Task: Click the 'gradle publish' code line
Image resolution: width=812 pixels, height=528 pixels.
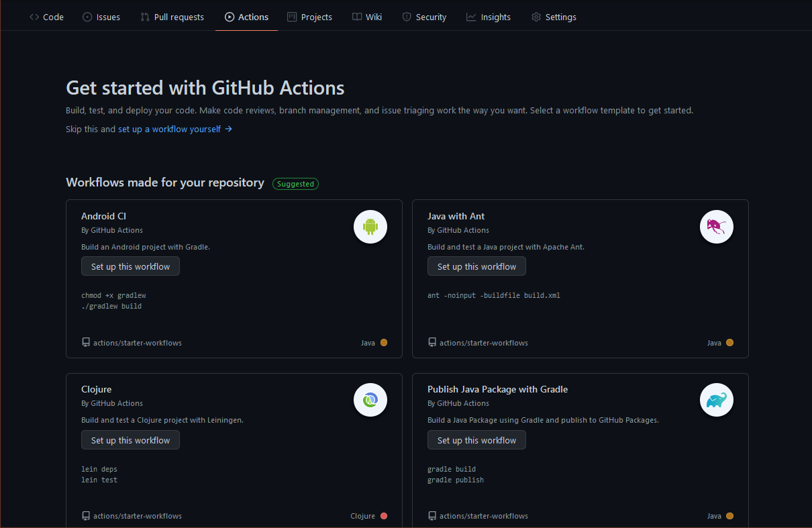Action: pos(456,480)
